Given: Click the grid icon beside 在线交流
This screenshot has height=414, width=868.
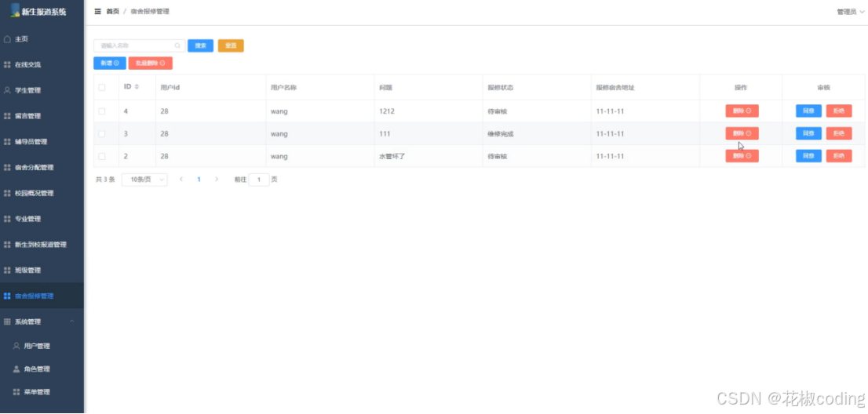Looking at the screenshot, I should pos(7,64).
